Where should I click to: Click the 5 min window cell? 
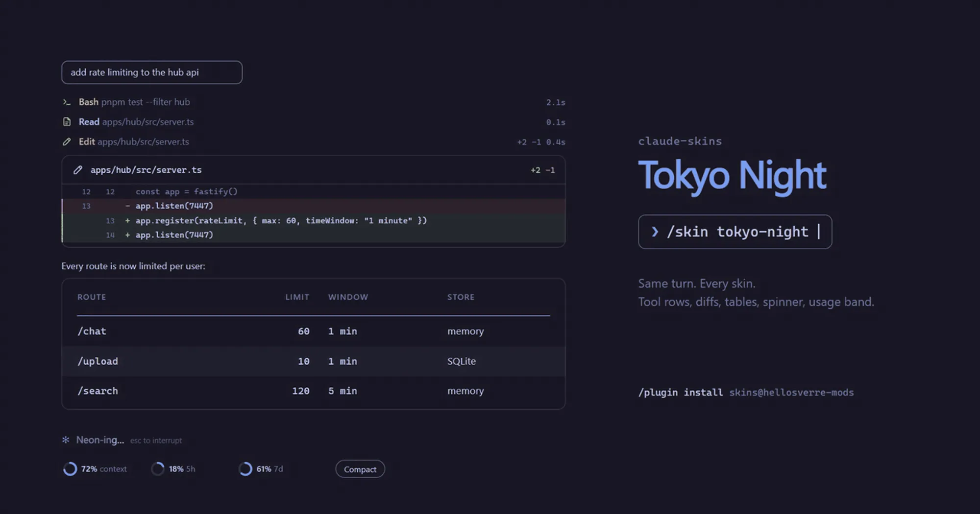(343, 391)
